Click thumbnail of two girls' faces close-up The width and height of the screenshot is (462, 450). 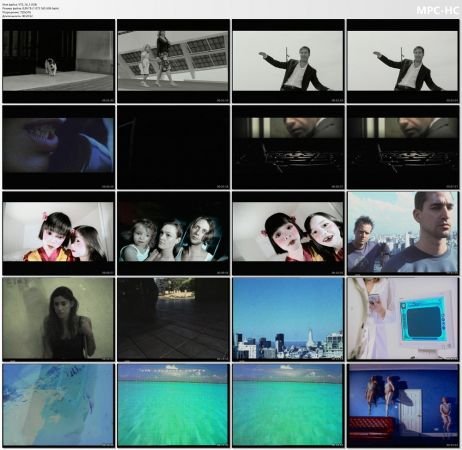click(288, 233)
